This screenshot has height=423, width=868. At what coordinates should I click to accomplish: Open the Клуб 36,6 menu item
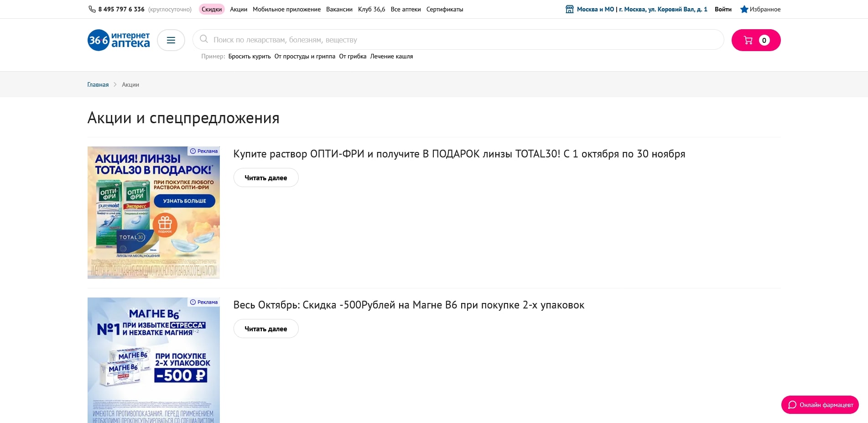[371, 9]
